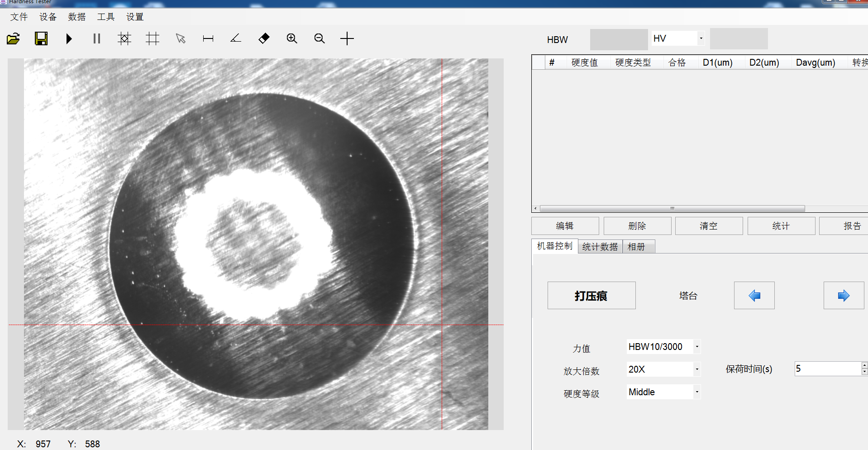Viewport: 868px width, 450px height.
Task: Click the 打压痕 button
Action: coord(591,296)
